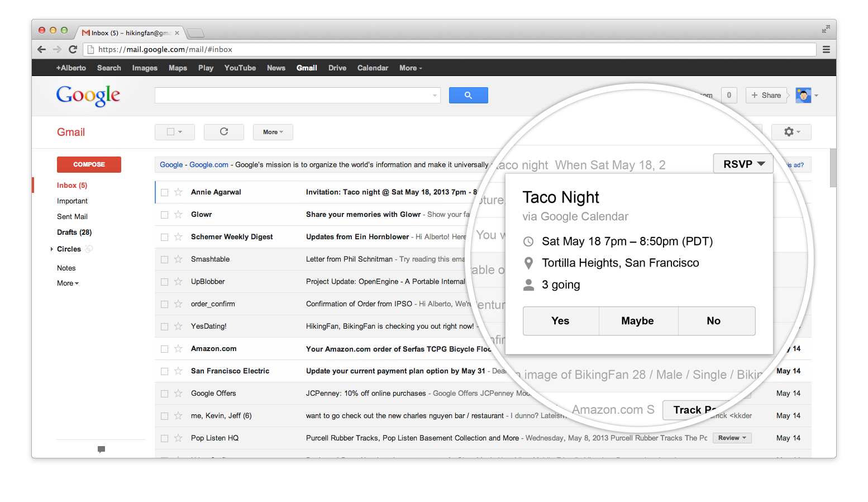Screen dimensions: 868x502
Task: Star the Annie Agarwal email
Action: click(178, 192)
